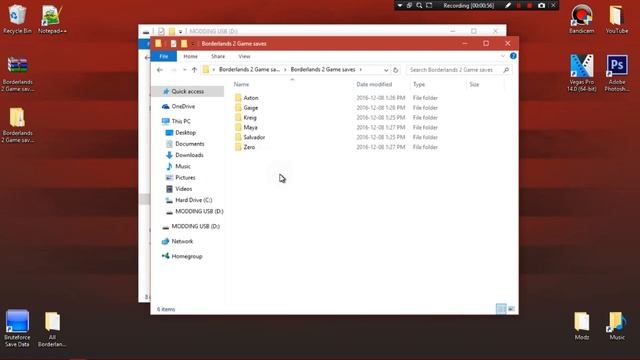
Task: Select the Salvador folder
Action: click(x=254, y=137)
